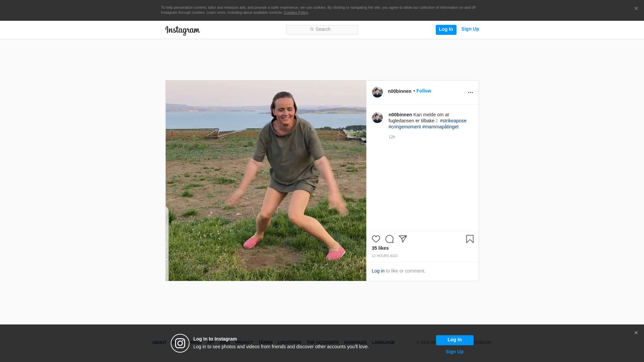The width and height of the screenshot is (644, 362).
Task: Open the LANGUAGE footer menu
Action: coord(383,343)
